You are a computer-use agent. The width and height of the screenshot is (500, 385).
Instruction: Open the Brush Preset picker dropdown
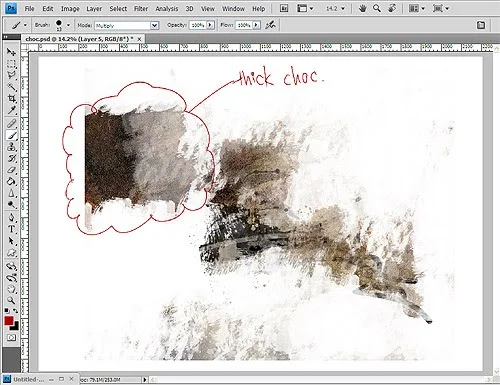[x=68, y=25]
